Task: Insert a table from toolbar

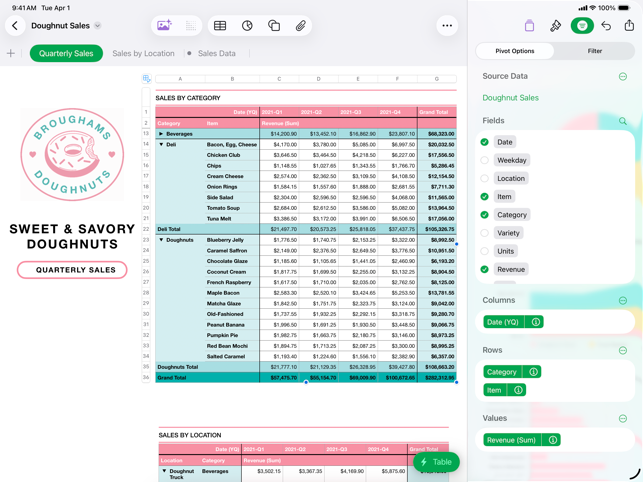Action: click(x=220, y=26)
